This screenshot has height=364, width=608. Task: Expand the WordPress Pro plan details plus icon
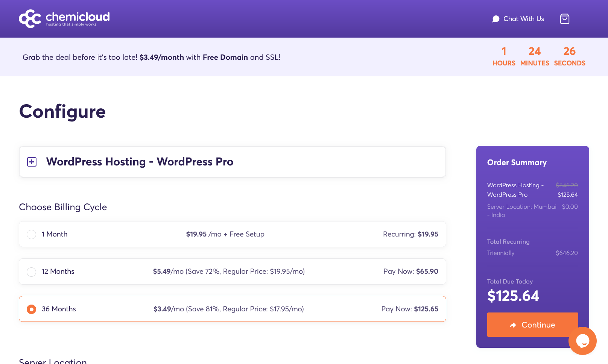click(32, 162)
